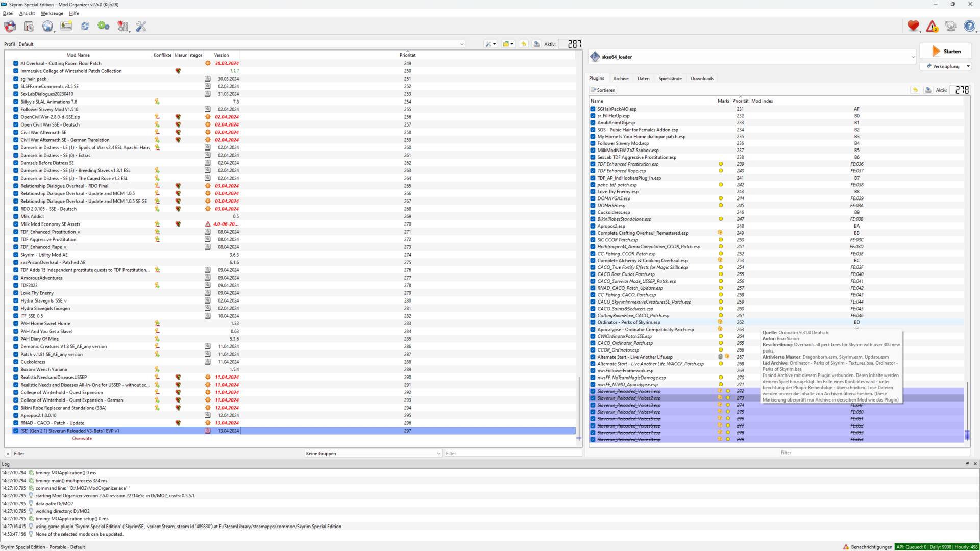Open the Datei menu

[x=8, y=13]
